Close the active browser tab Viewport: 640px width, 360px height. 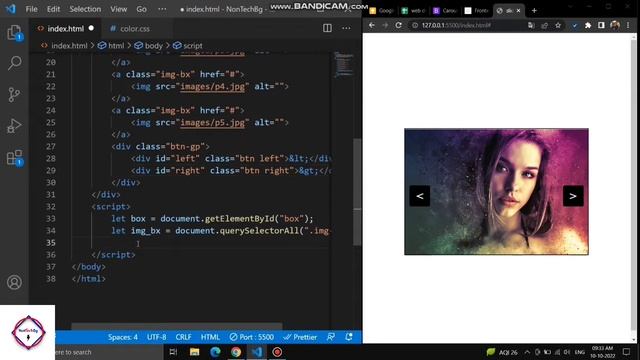pos(518,11)
